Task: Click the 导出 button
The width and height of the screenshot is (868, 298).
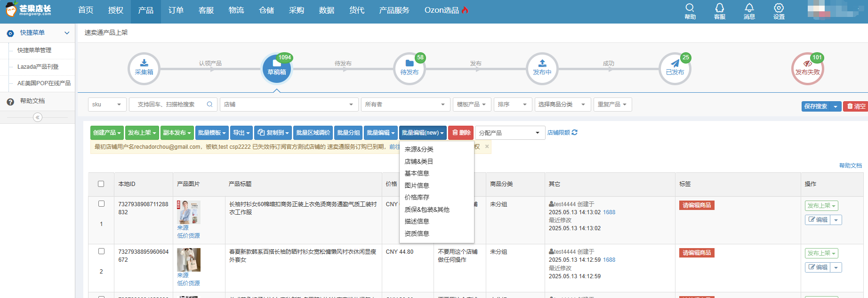Action: click(241, 133)
